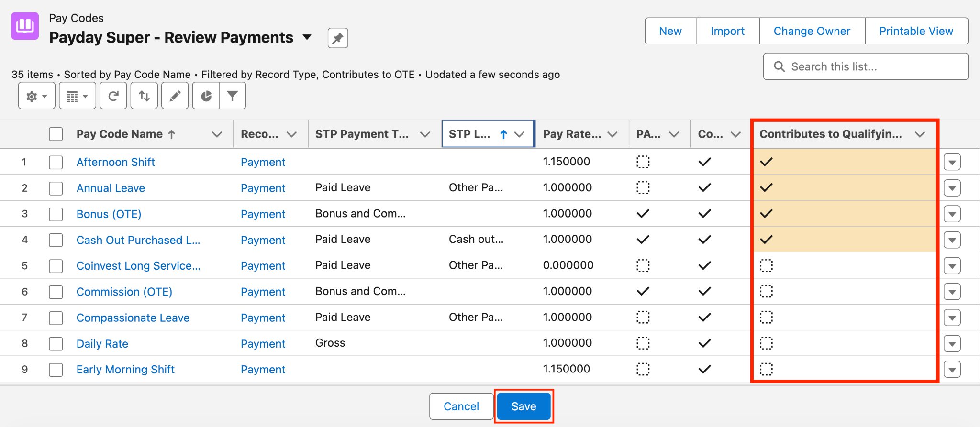Select the Coinvest Long Service row checkbox

pyautogui.click(x=56, y=266)
